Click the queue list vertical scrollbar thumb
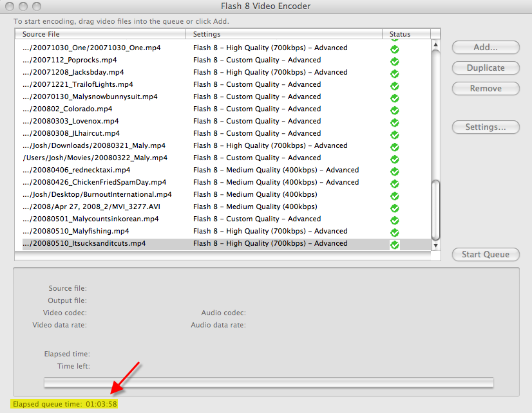Screen dimensions: 532x413 coord(435,210)
